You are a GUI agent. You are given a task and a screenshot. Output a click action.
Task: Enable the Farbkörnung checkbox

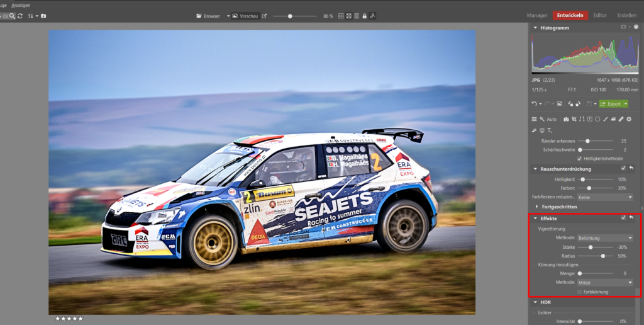[x=579, y=292]
